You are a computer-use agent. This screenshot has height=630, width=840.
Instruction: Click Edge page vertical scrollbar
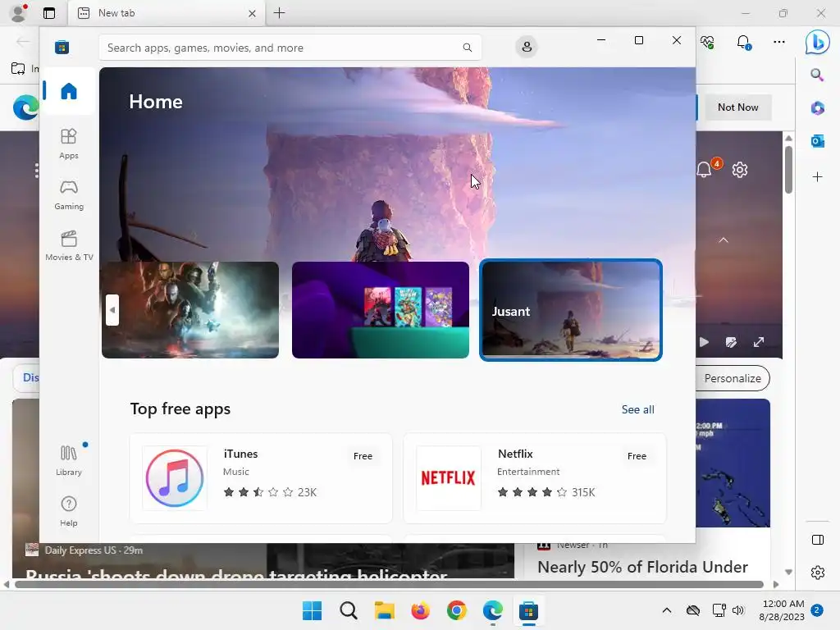click(788, 169)
